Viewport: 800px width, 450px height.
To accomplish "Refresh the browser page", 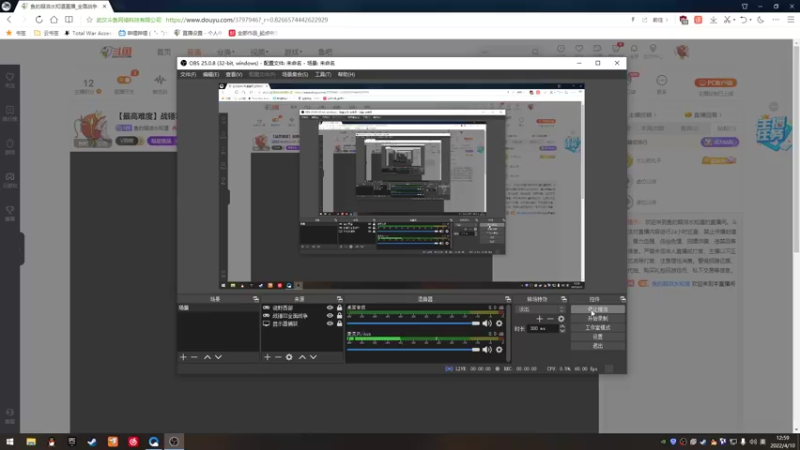I will [39, 20].
